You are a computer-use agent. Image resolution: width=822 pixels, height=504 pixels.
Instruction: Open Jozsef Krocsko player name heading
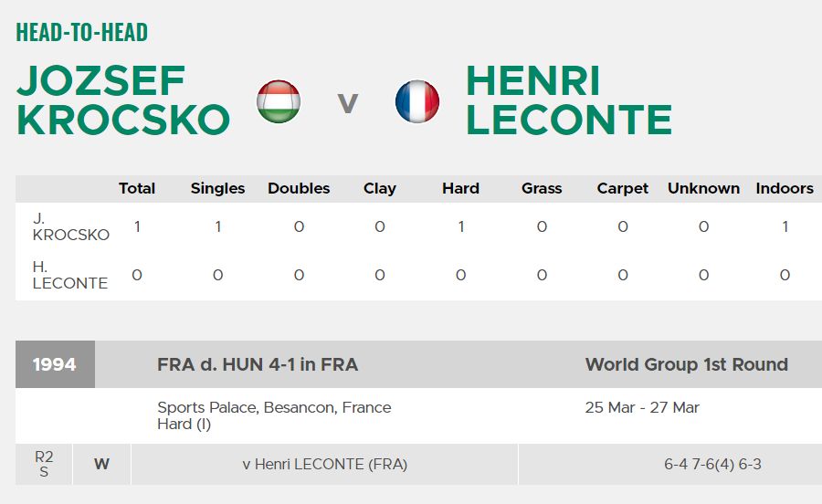click(x=123, y=100)
